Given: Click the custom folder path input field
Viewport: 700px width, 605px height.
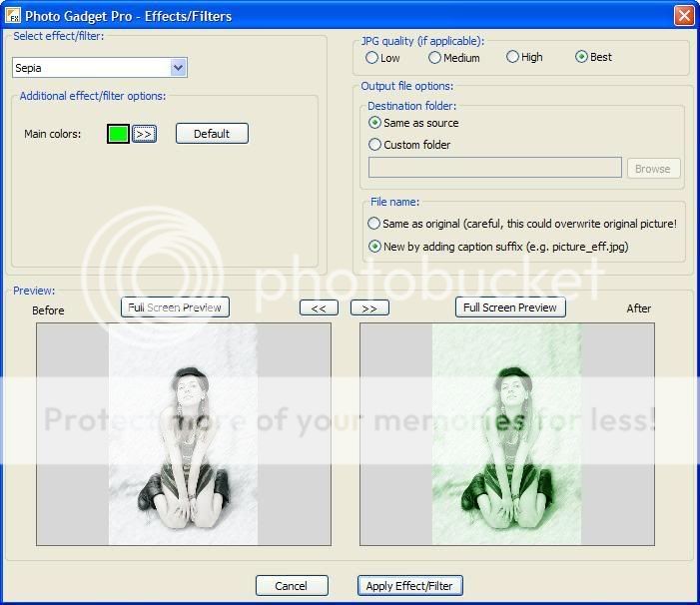Looking at the screenshot, I should pyautogui.click(x=494, y=168).
